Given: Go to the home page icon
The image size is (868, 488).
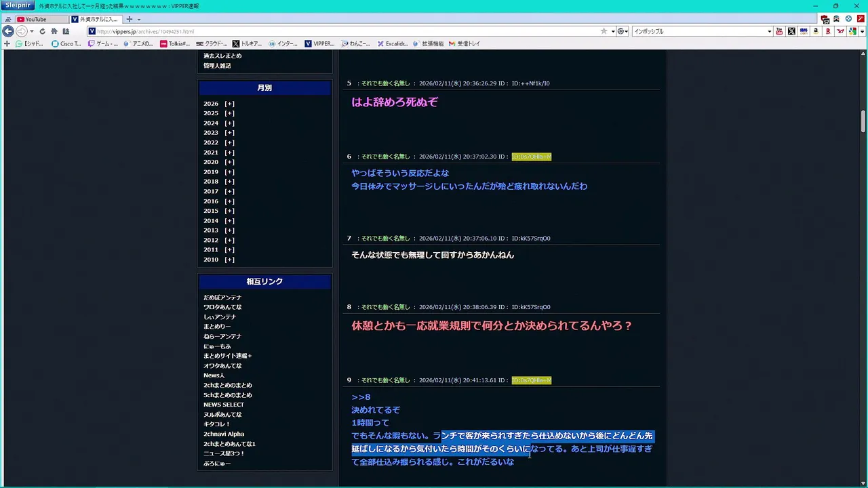Looking at the screenshot, I should coord(54,31).
